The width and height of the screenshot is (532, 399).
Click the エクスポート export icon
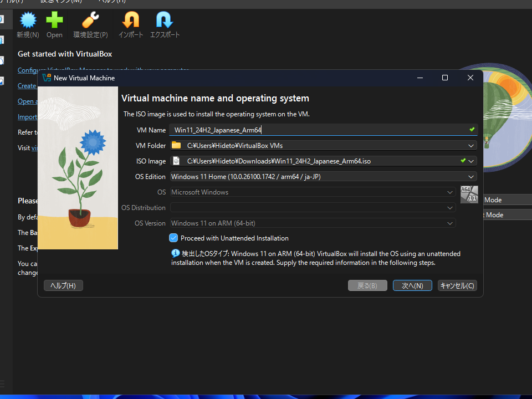[x=163, y=22]
